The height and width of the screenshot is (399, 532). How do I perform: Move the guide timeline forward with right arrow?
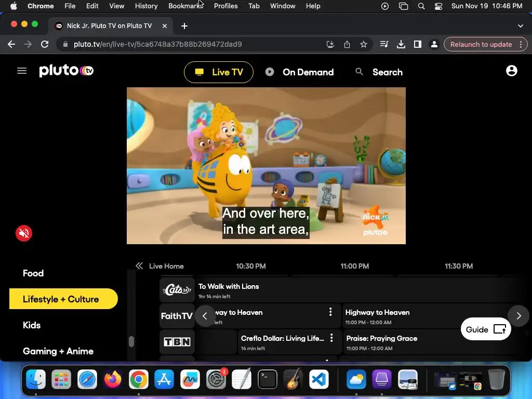tap(518, 316)
